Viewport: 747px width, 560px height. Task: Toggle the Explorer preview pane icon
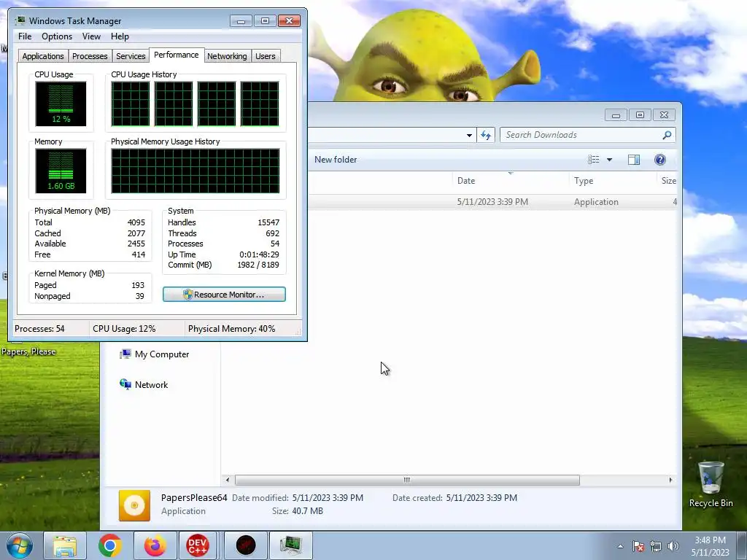[634, 160]
